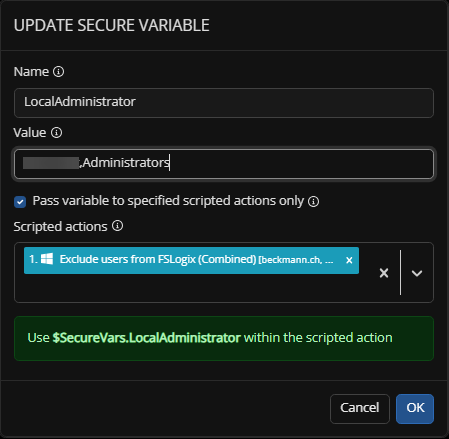This screenshot has width=449, height=439.
Task: Click info icon next to Scripted actions
Action: (117, 226)
